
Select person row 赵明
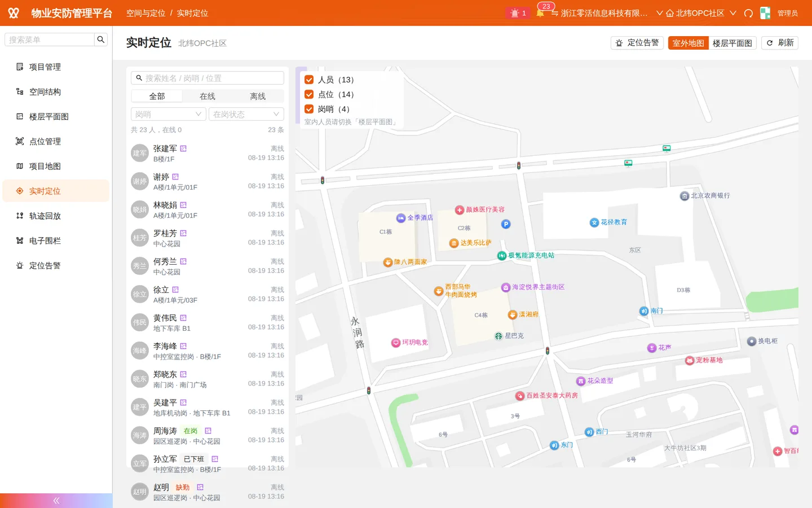(x=208, y=492)
